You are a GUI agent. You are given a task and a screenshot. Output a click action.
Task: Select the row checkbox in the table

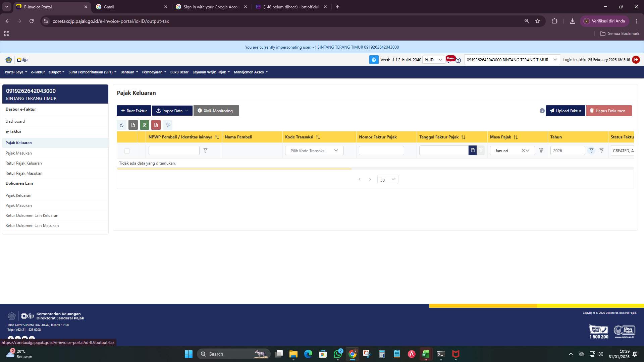(x=127, y=151)
